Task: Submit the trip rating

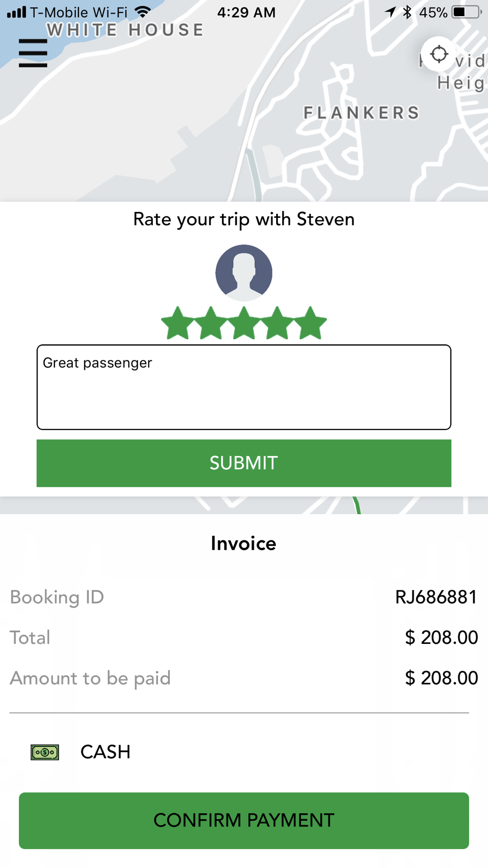Action: [x=244, y=463]
